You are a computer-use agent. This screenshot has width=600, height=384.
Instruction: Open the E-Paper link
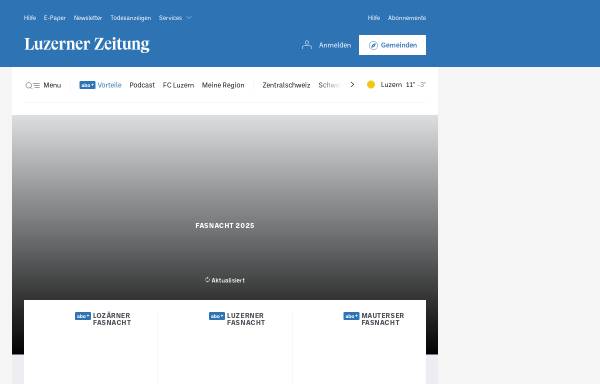coord(55,18)
